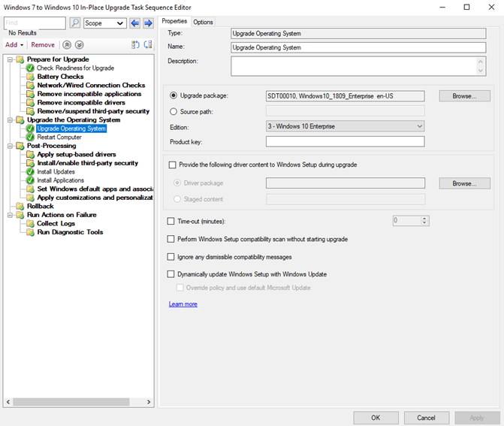
Task: Click green check icon of Restart Computer
Action: (30, 137)
